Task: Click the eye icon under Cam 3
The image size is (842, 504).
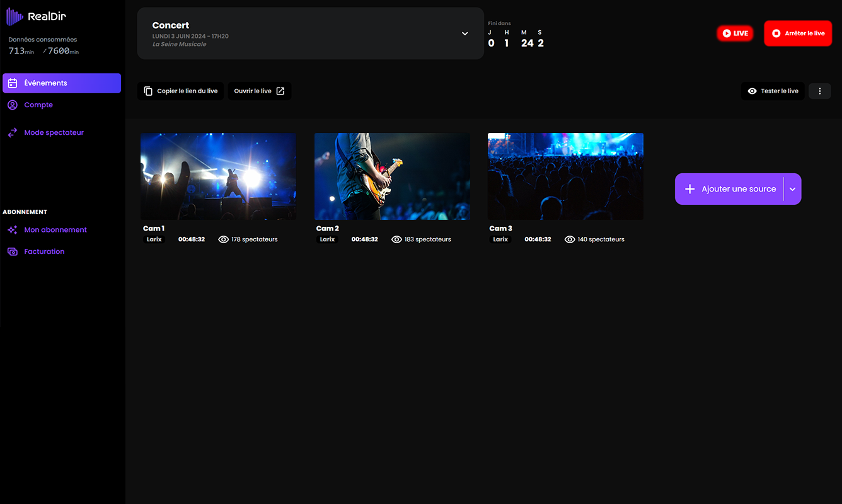Action: point(570,239)
